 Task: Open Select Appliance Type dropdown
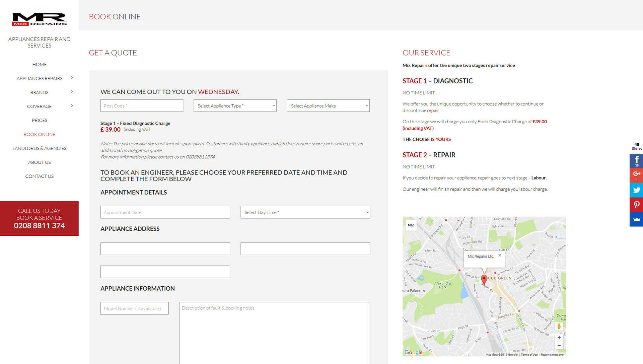click(235, 106)
